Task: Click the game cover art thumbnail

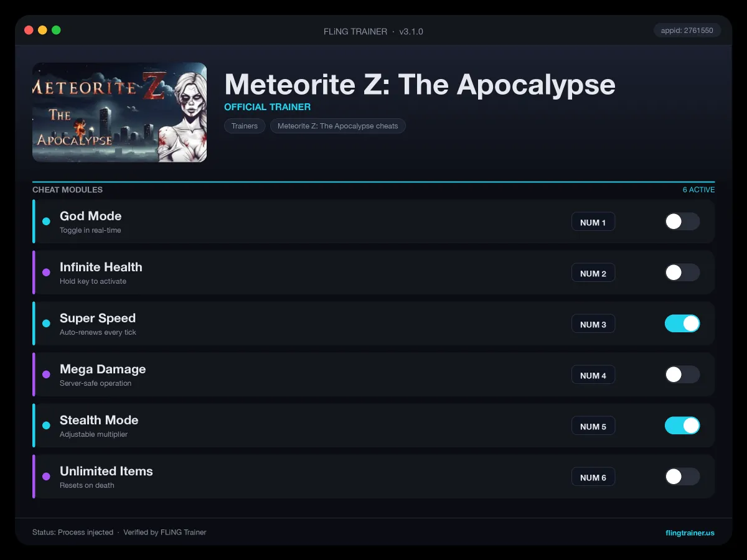Action: (x=120, y=112)
